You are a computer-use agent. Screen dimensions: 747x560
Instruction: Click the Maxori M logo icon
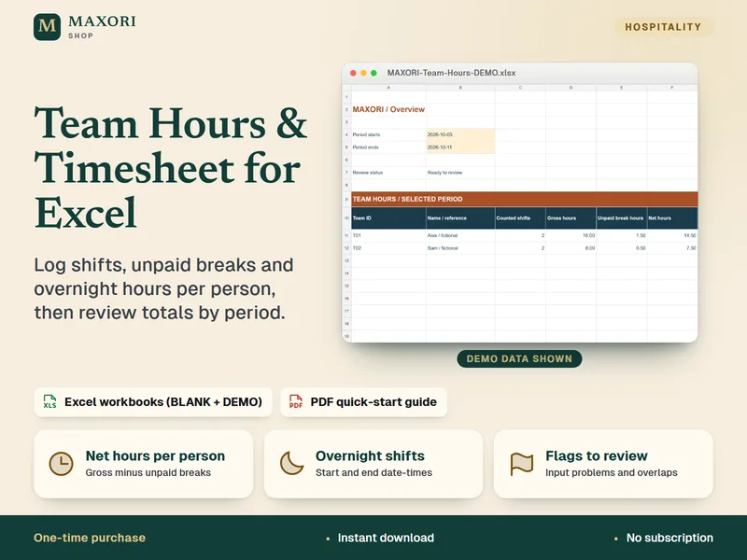pos(48,27)
